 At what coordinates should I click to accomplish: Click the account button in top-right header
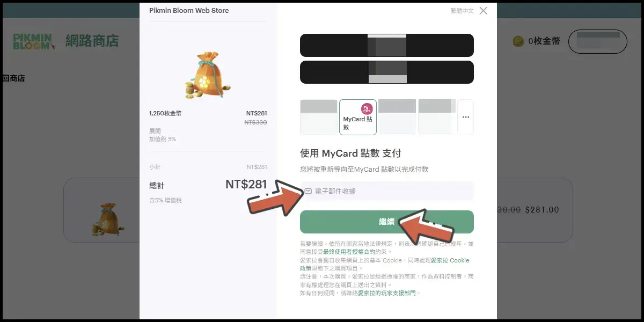597,41
